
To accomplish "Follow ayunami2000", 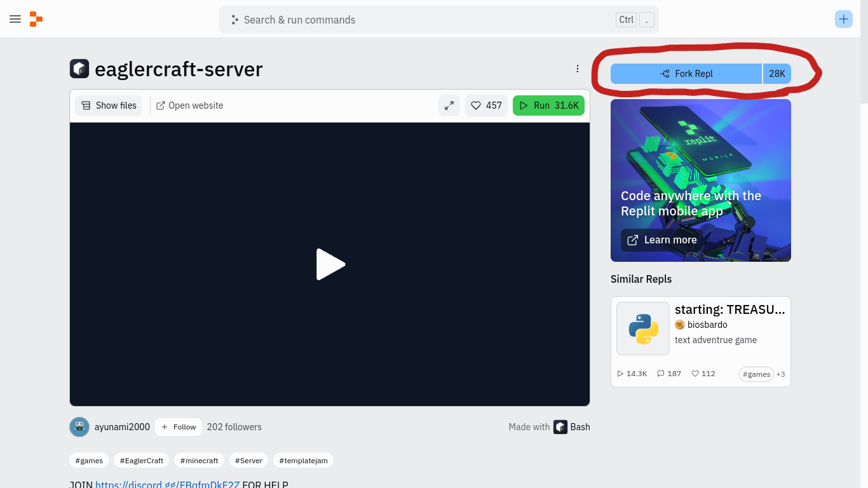I will tap(179, 427).
